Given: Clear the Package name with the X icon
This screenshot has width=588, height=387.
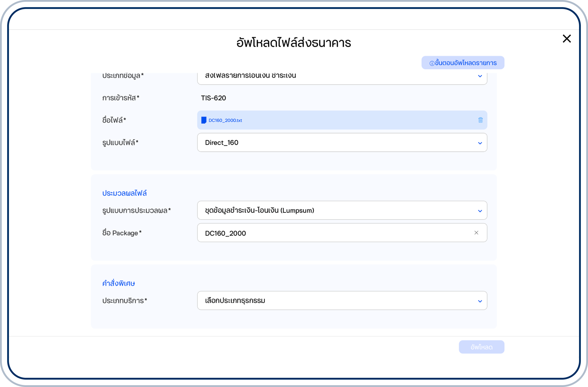Looking at the screenshot, I should [x=476, y=233].
